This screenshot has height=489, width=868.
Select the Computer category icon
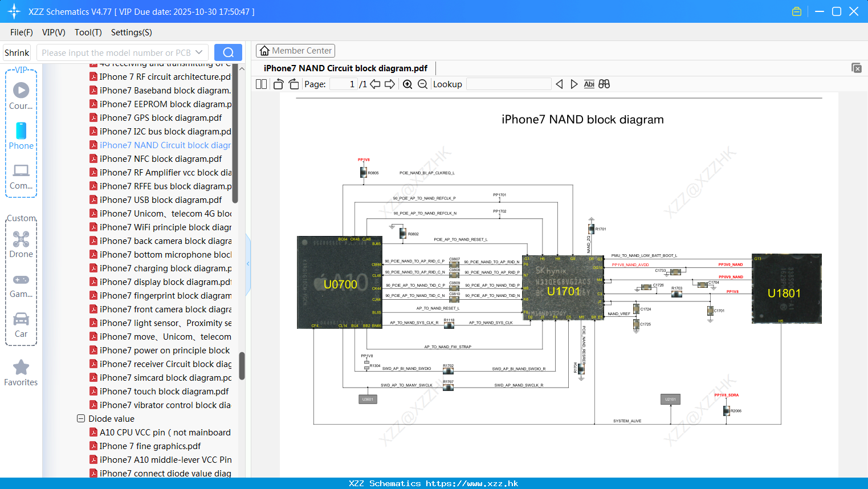point(21,177)
